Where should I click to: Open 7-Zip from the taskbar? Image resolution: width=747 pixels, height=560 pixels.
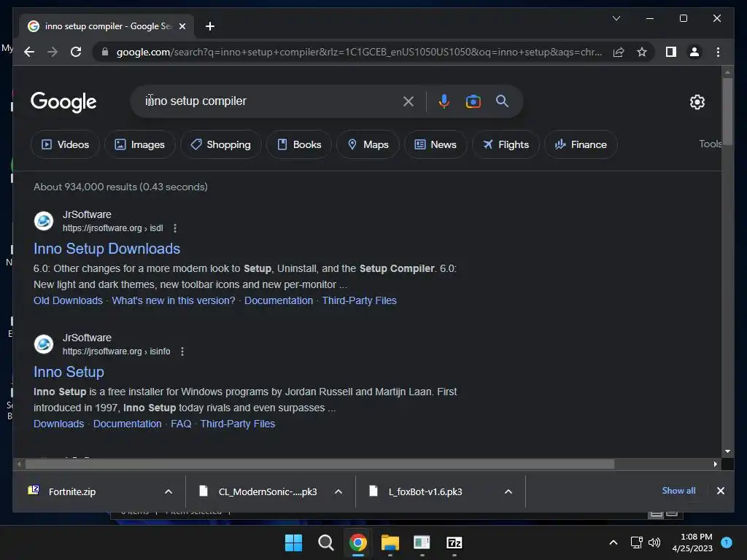point(454,542)
